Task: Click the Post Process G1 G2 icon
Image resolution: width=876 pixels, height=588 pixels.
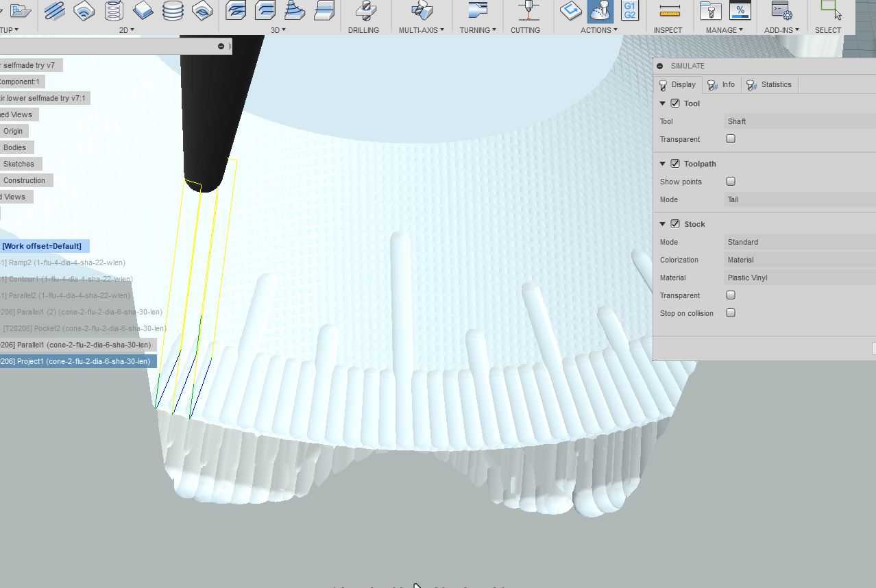Action: (x=629, y=10)
